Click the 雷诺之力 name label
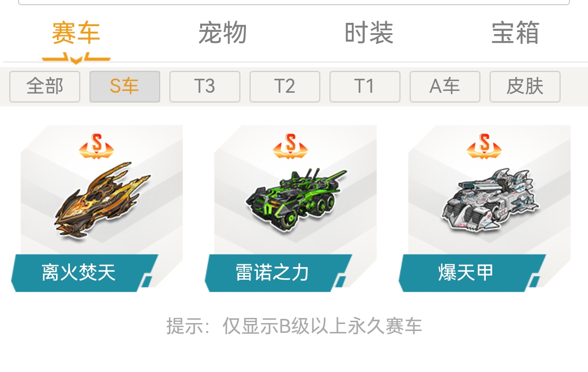The image size is (588, 372). click(273, 273)
